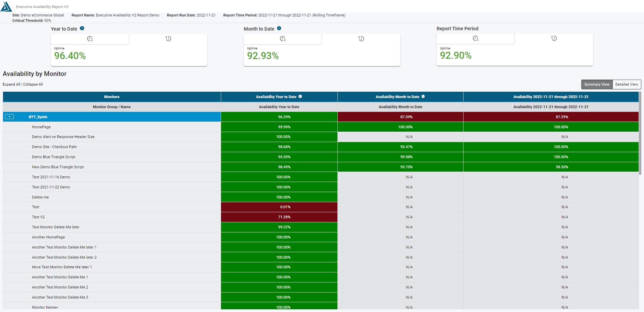Select uptime clock-arrow tab icon in Month to Date card

tap(283, 39)
